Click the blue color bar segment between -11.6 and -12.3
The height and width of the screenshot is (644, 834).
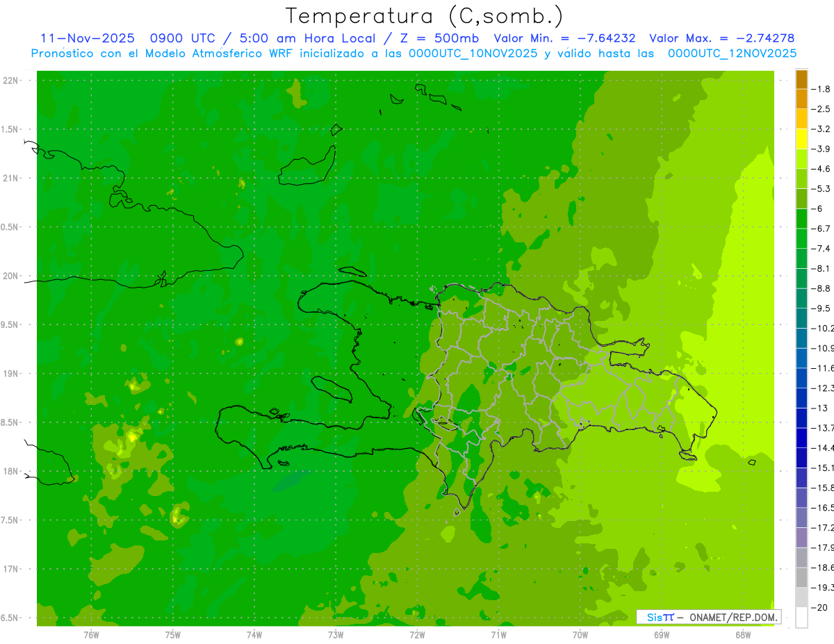801,378
